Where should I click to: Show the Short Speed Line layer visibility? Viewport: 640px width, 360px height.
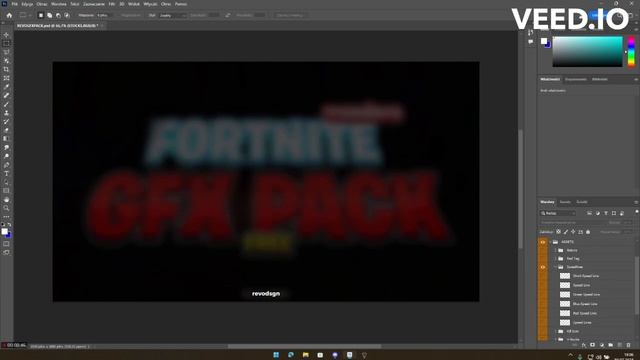543,276
